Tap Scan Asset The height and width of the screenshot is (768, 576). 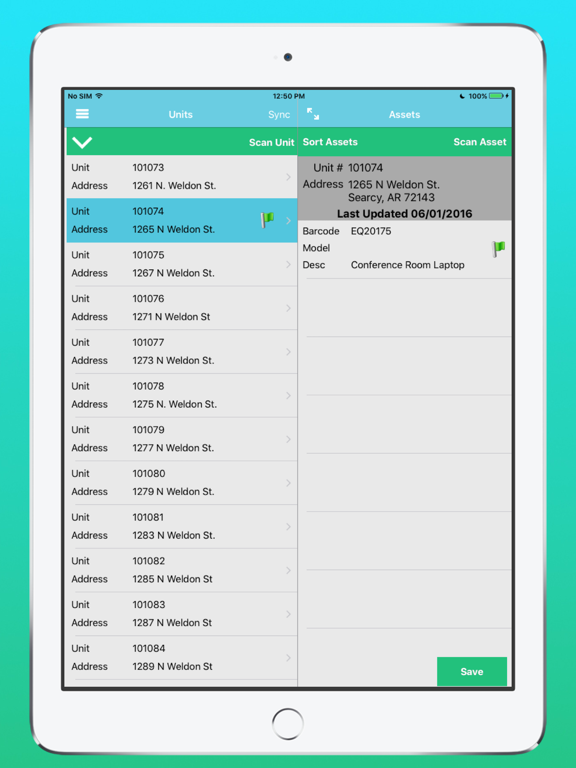480,142
